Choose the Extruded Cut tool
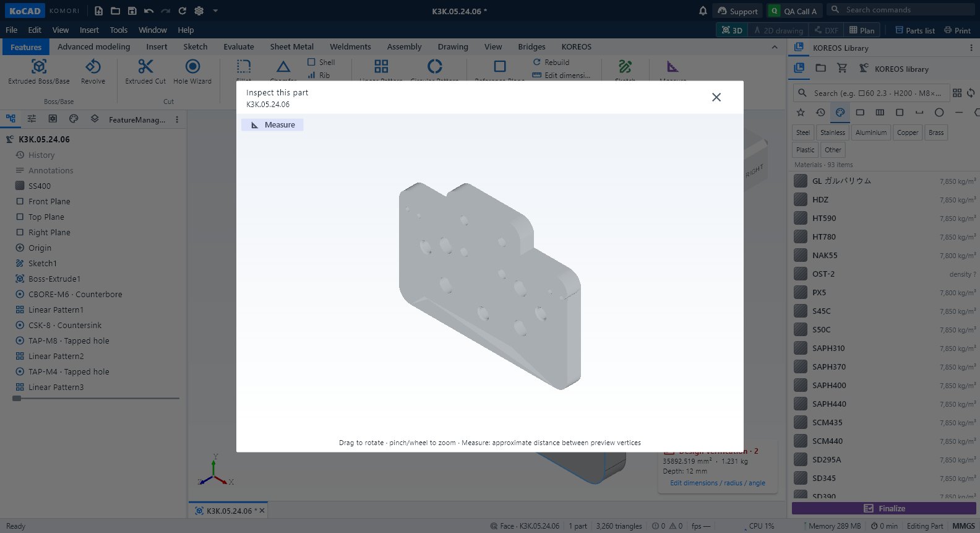Image resolution: width=980 pixels, height=533 pixels. (x=145, y=72)
